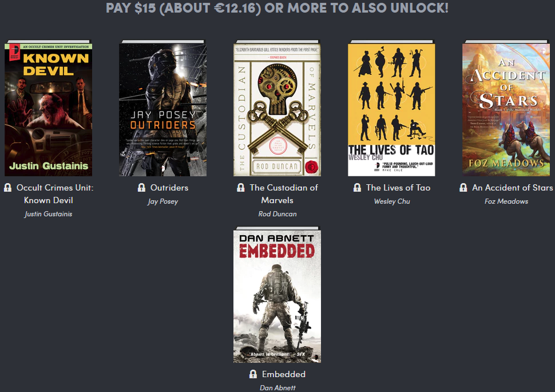555x392 pixels.
Task: Click lock icon beside An Accident of Stars
Action: pyautogui.click(x=463, y=188)
